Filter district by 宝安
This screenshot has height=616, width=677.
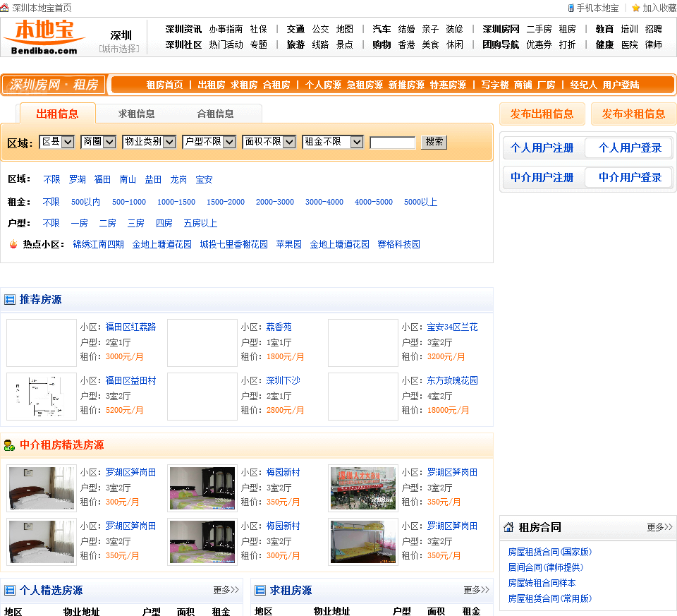tap(204, 180)
